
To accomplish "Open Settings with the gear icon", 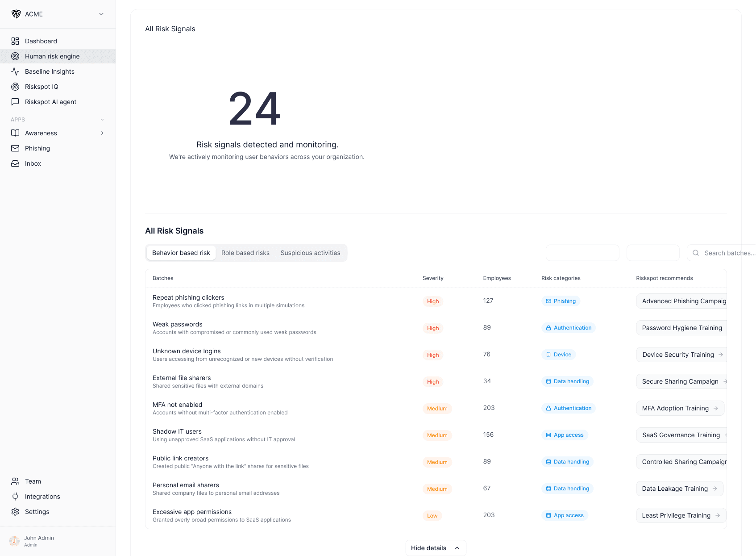I will pos(15,511).
